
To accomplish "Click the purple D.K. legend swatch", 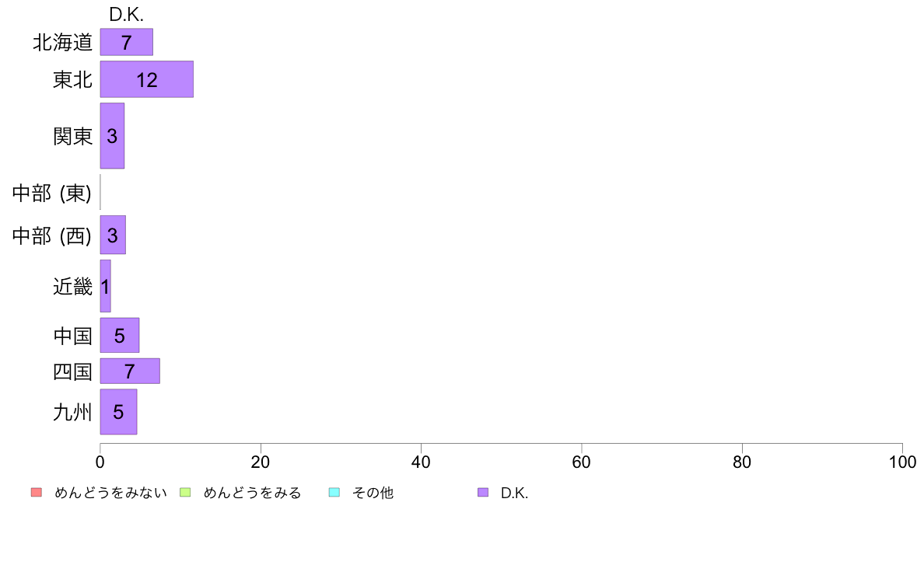I will 483,493.
